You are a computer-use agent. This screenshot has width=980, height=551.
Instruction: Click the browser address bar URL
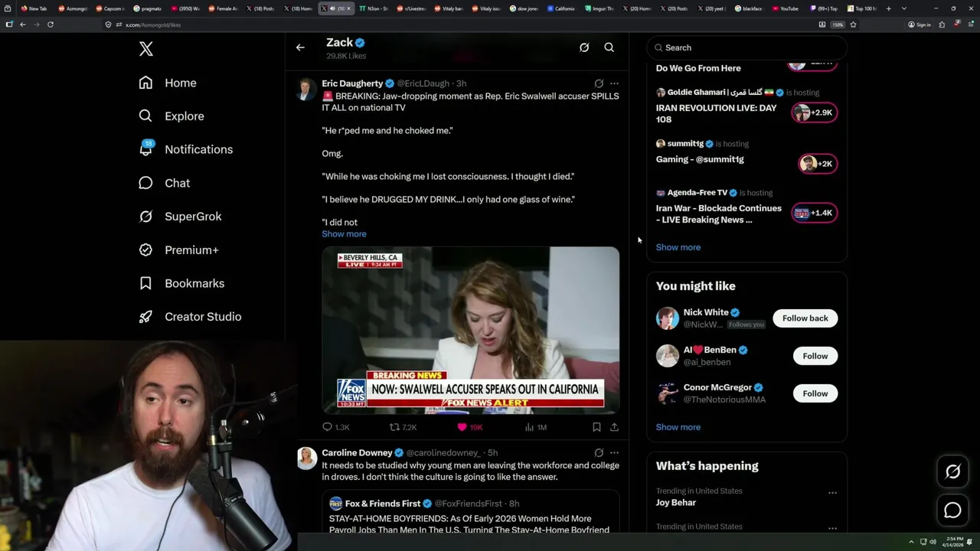[x=154, y=24]
